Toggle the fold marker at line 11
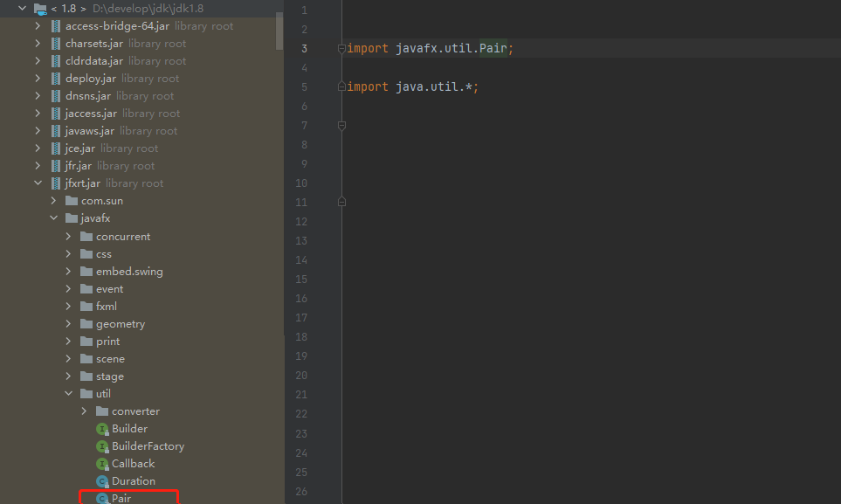 (x=341, y=202)
